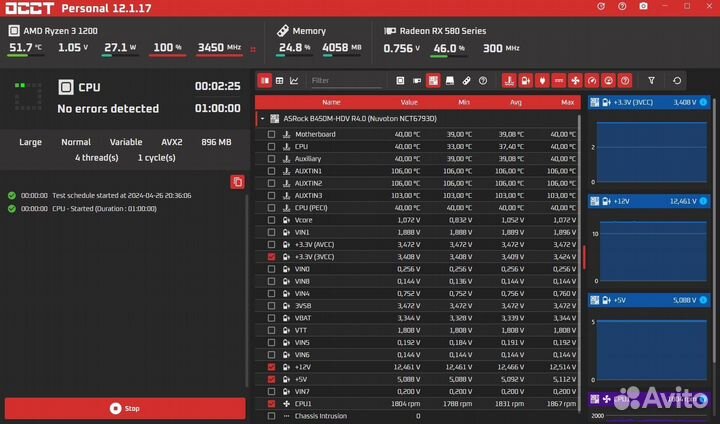Toggle the voltage sensor type filter
Screen dimensions: 720x424
pos(525,80)
